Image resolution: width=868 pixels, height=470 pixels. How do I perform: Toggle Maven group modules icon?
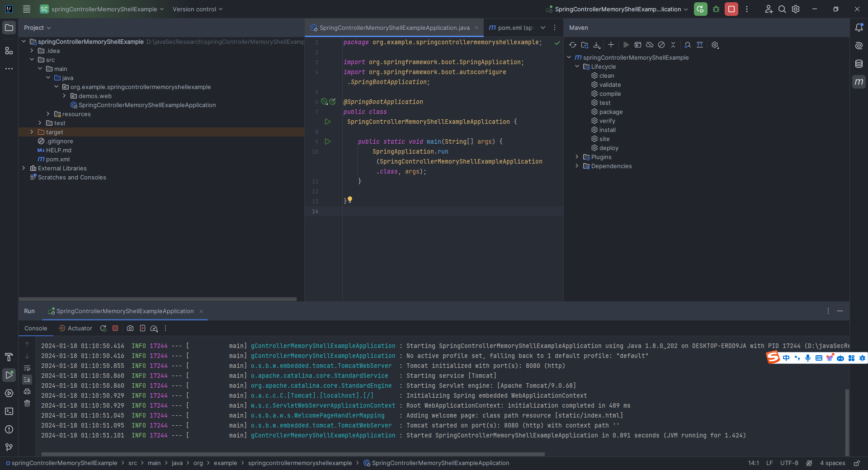coord(700,45)
